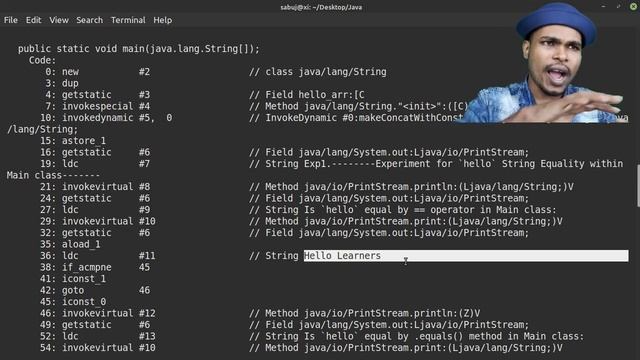Click '41: iconst_1' instruction
Image resolution: width=640 pixels, height=360 pixels.
pos(73,279)
